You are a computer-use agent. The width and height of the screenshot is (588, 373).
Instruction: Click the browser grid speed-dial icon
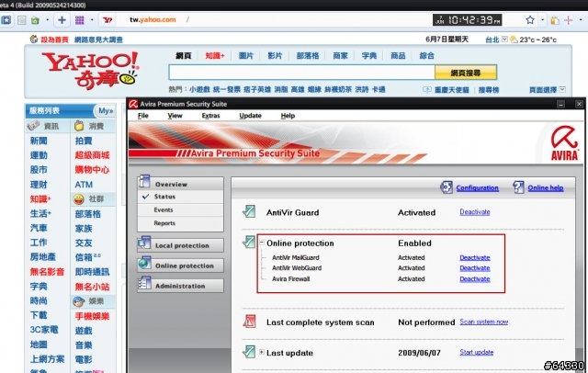(80, 20)
